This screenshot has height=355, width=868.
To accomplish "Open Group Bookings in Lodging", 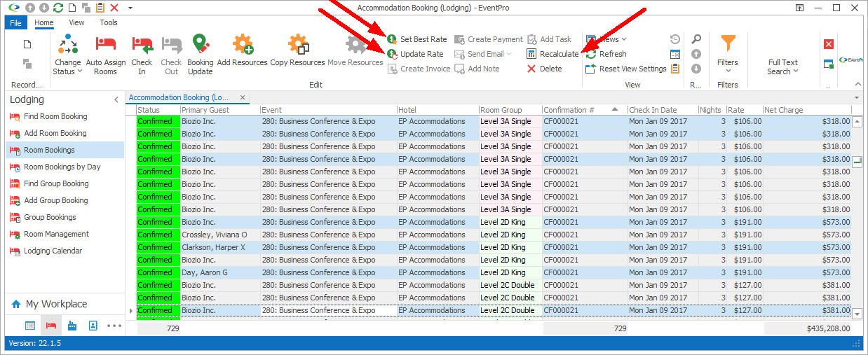I will [65, 217].
